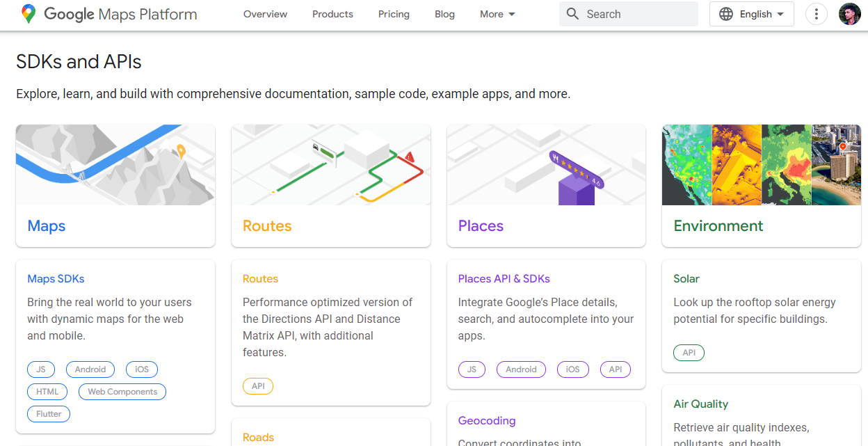The height and width of the screenshot is (446, 868).
Task: Open the Maps SDKs link
Action: tap(56, 279)
